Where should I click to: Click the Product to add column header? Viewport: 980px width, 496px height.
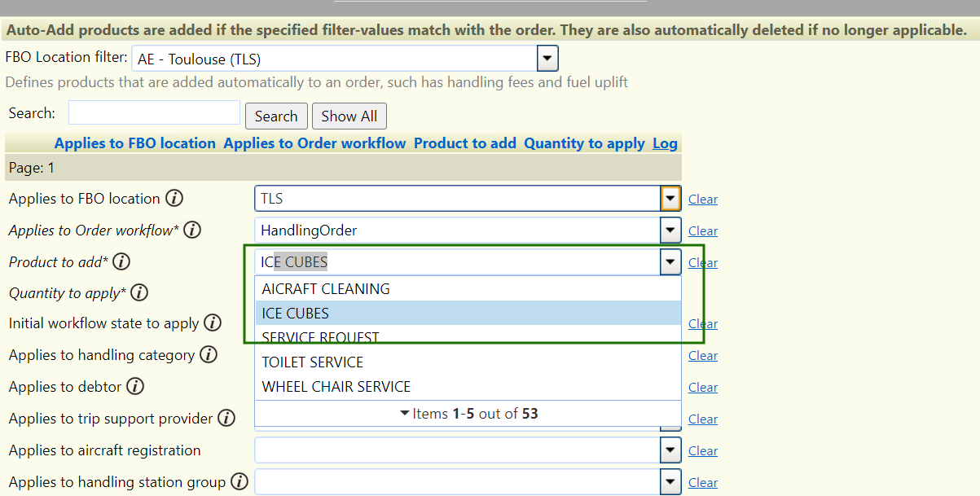coord(465,143)
